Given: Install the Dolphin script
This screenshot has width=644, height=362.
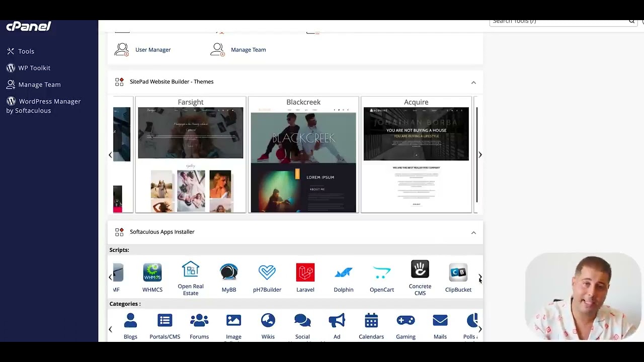Looking at the screenshot, I should pos(344,278).
